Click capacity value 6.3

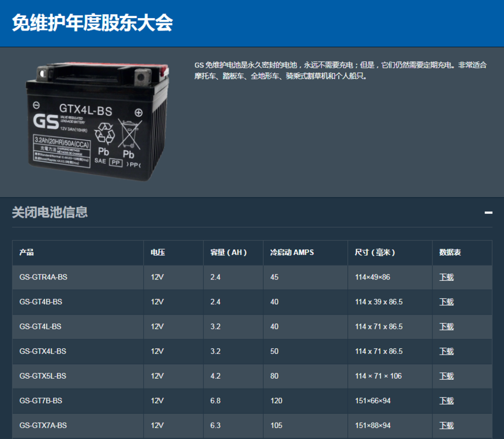[215, 426]
